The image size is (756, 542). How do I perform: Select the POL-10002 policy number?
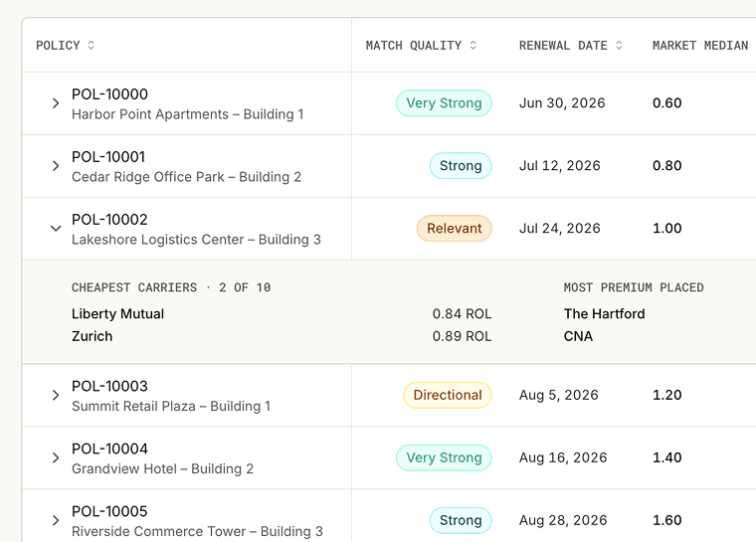point(110,220)
